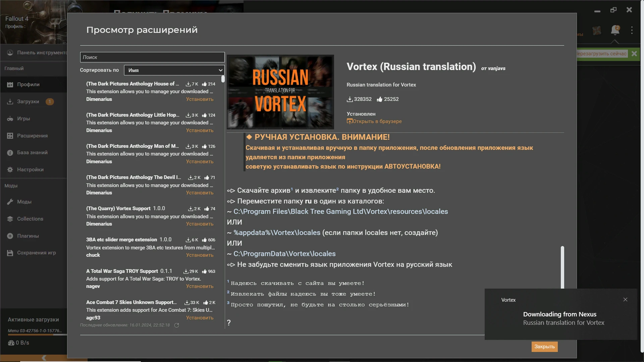Install Ace Combat 7 Skies Unknown Support

pyautogui.click(x=200, y=318)
